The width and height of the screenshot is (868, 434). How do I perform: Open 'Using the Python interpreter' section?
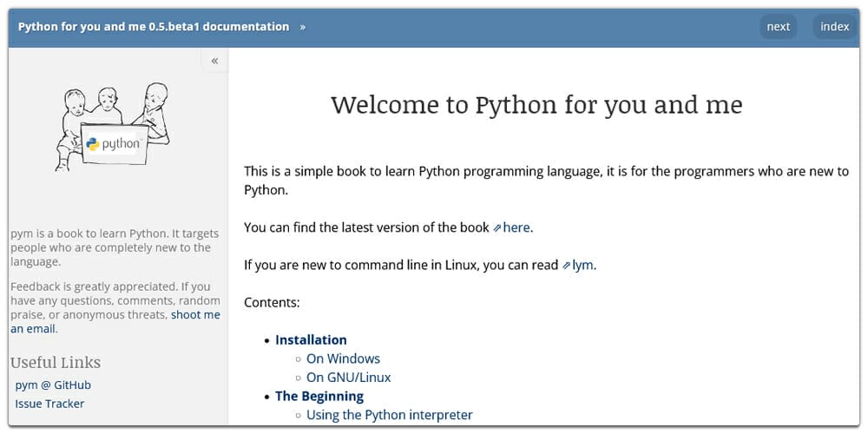pos(390,415)
